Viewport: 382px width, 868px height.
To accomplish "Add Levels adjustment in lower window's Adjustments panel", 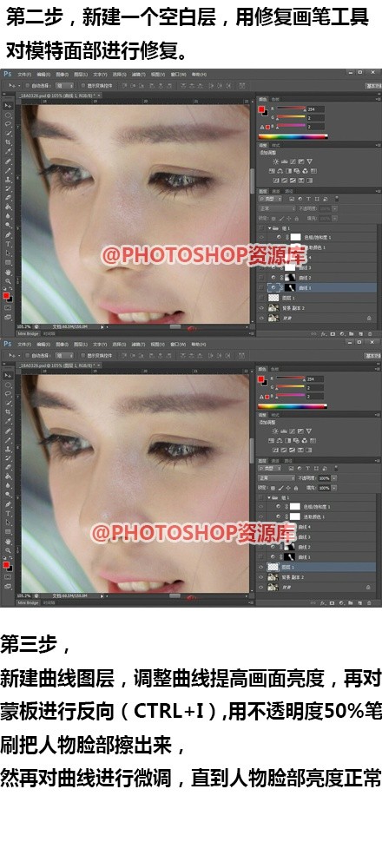I will click(283, 431).
